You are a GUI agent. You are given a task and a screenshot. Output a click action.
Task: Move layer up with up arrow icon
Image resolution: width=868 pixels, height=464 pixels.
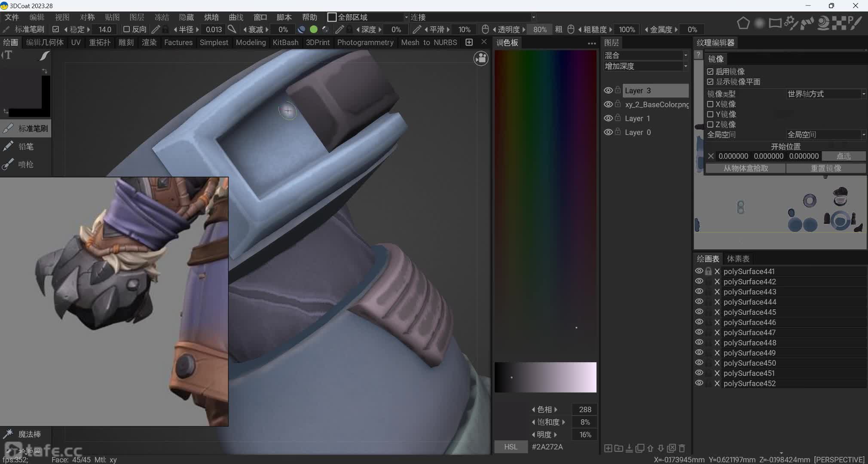650,449
